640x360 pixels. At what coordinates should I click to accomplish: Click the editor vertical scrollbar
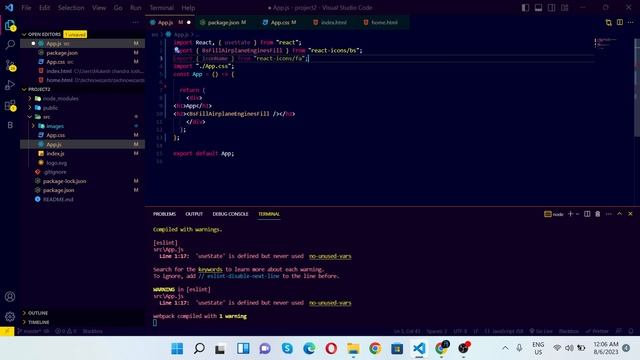pos(637,88)
